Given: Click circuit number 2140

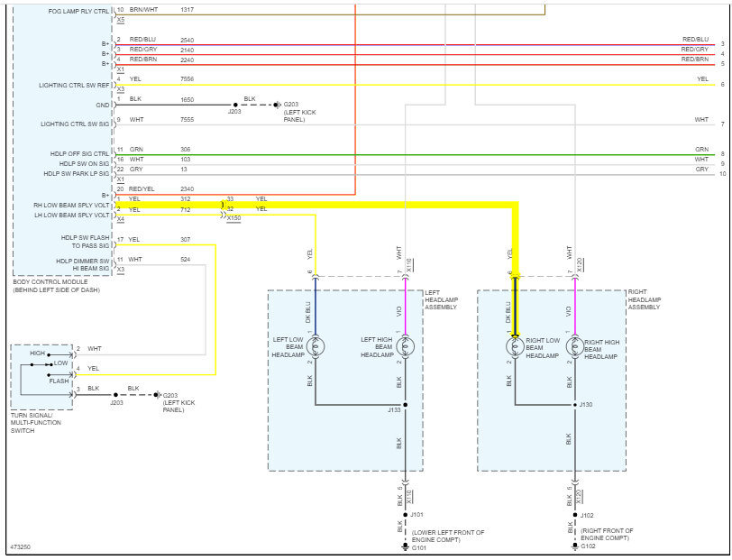Looking at the screenshot, I should pyautogui.click(x=188, y=50).
